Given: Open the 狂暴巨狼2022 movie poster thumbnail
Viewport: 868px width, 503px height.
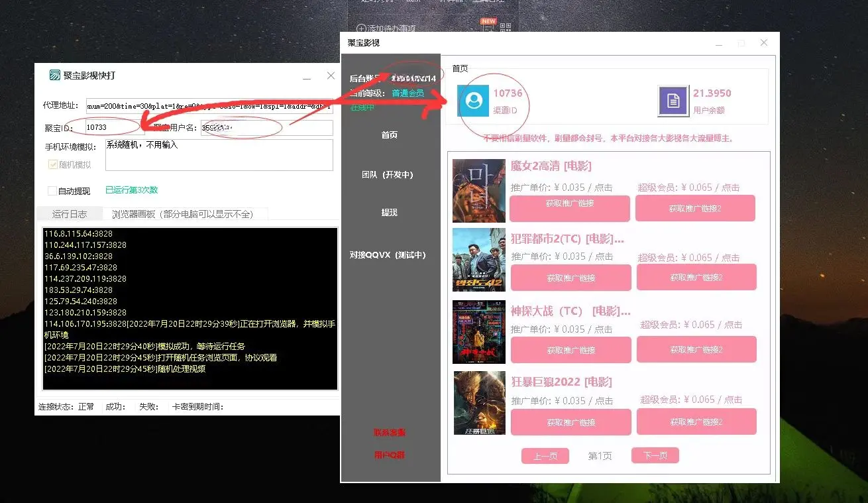Looking at the screenshot, I should [478, 403].
